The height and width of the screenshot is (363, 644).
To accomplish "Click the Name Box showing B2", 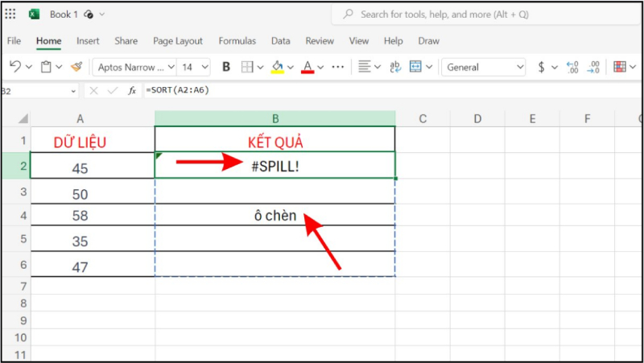I will [x=35, y=91].
